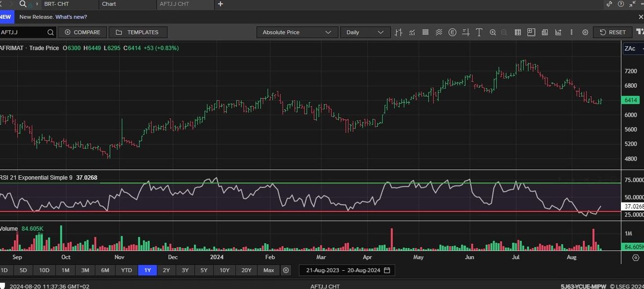
Task: Click the back arrow at top left
Action: (x=2, y=4)
